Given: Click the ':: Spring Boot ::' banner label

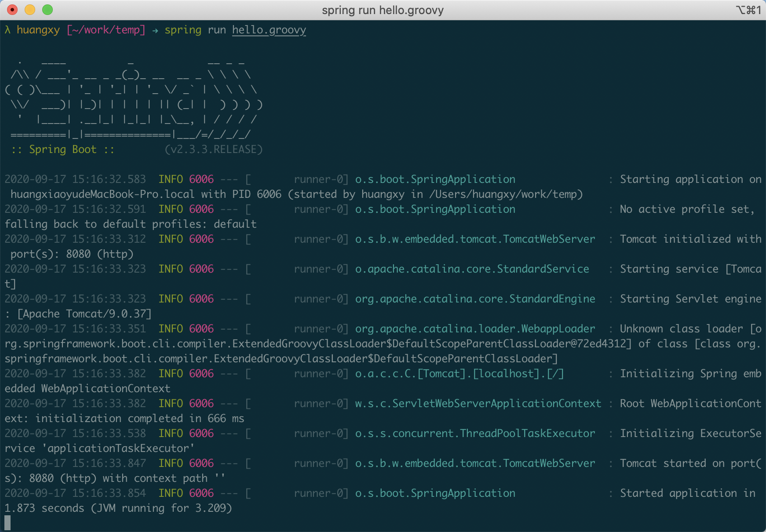Looking at the screenshot, I should [x=63, y=149].
